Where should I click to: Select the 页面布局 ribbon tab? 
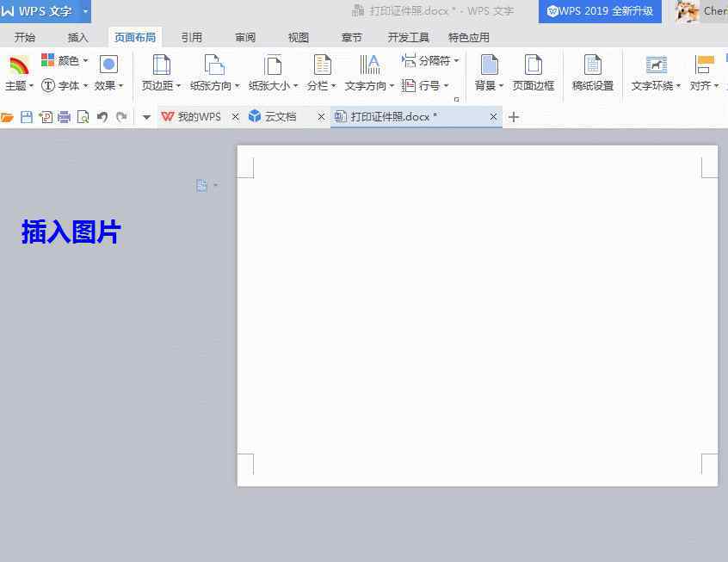click(135, 37)
